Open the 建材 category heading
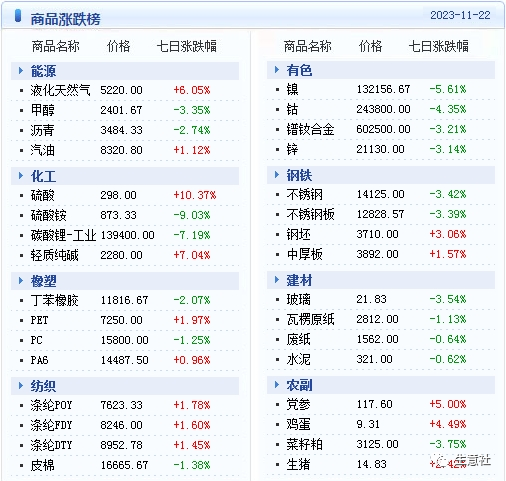Screen dimensions: 506x481 pyautogui.click(x=299, y=280)
